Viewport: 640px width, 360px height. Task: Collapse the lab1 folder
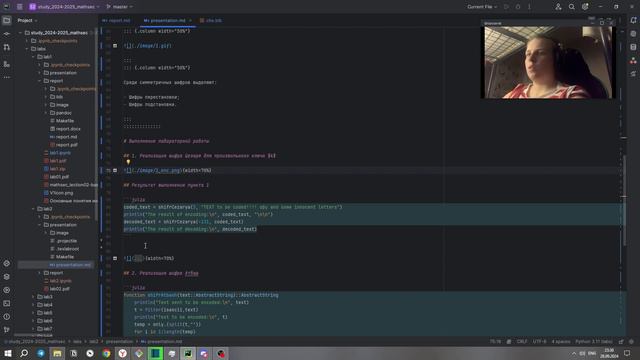tap(33, 57)
